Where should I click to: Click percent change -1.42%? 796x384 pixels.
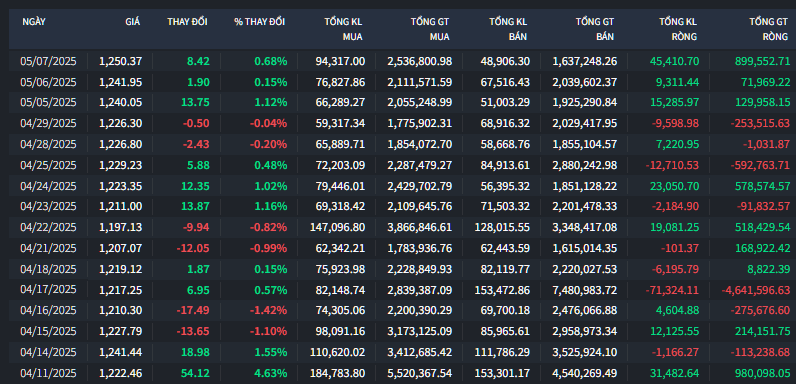pyautogui.click(x=268, y=310)
